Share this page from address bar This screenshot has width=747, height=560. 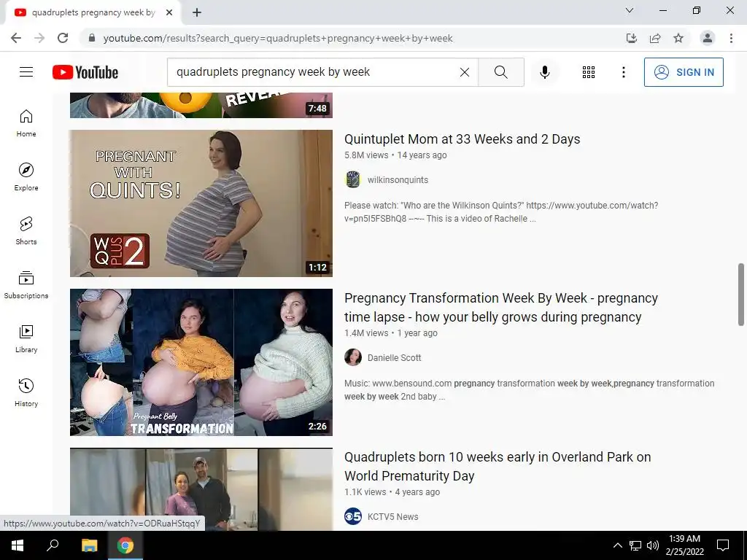[655, 38]
